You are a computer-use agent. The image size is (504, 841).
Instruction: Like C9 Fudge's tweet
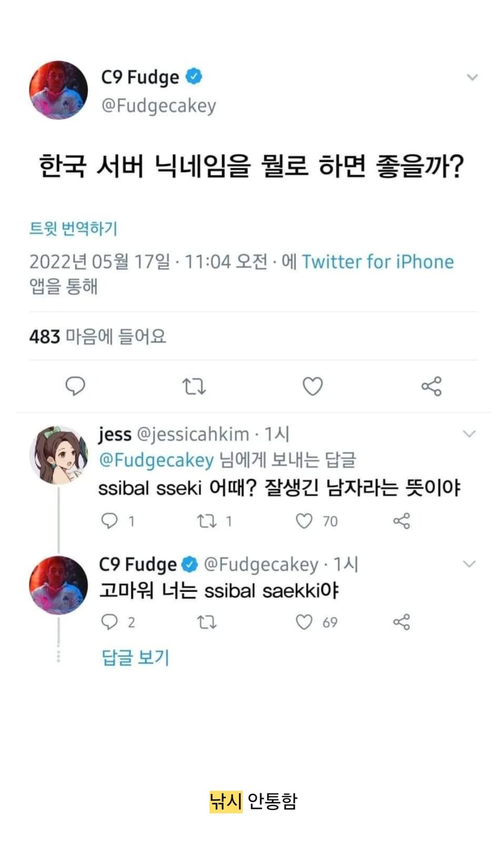coord(312,386)
